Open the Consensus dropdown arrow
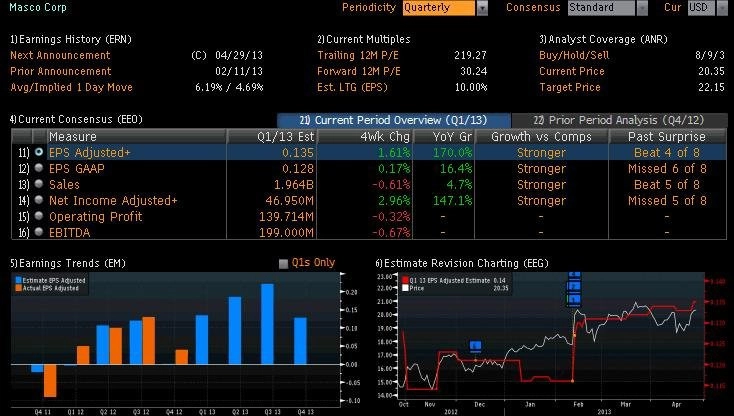734x416 pixels. pyautogui.click(x=642, y=8)
